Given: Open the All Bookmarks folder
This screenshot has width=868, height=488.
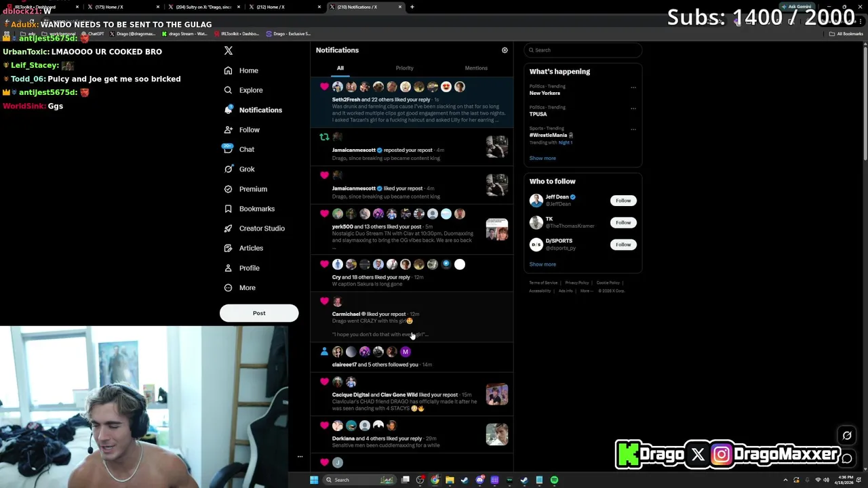Looking at the screenshot, I should tap(847, 34).
